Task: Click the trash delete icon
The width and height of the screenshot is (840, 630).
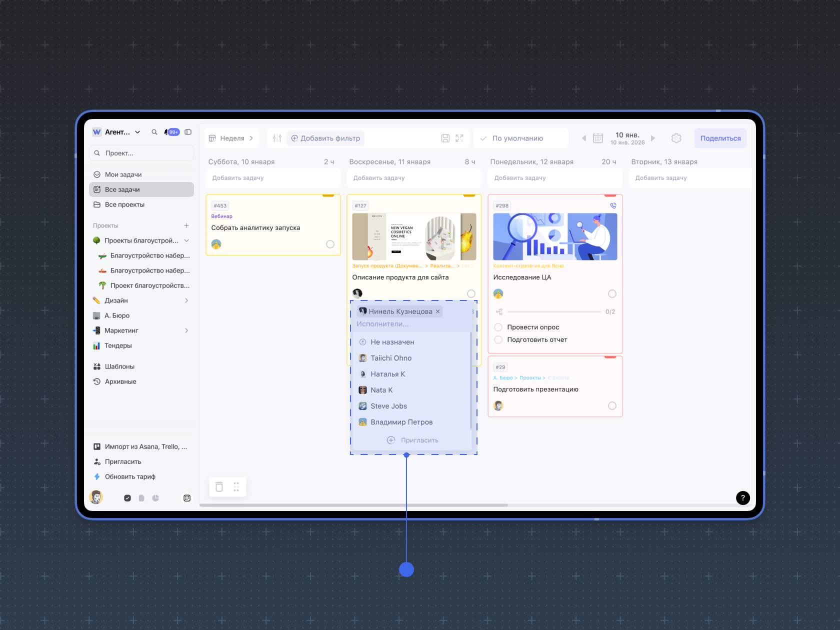Action: click(x=219, y=487)
